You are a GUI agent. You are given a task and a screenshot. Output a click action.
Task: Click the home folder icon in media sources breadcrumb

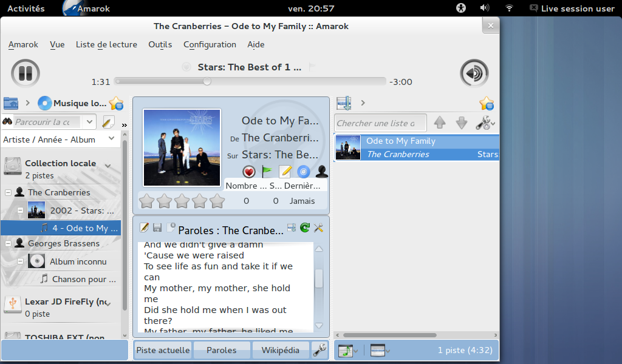click(x=11, y=103)
